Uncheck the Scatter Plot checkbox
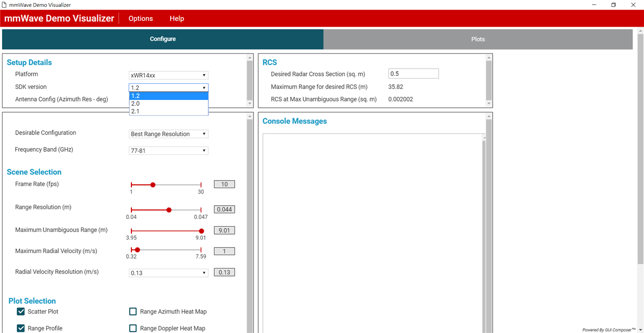The height and width of the screenshot is (333, 644). pos(21,312)
